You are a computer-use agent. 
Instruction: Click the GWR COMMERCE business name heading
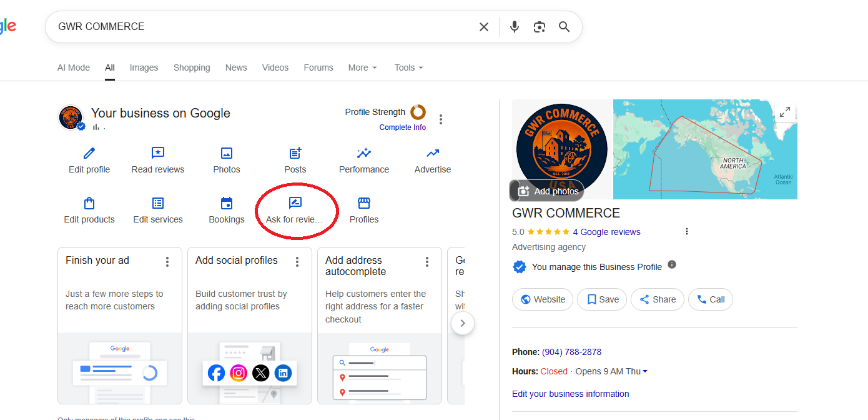[566, 213]
